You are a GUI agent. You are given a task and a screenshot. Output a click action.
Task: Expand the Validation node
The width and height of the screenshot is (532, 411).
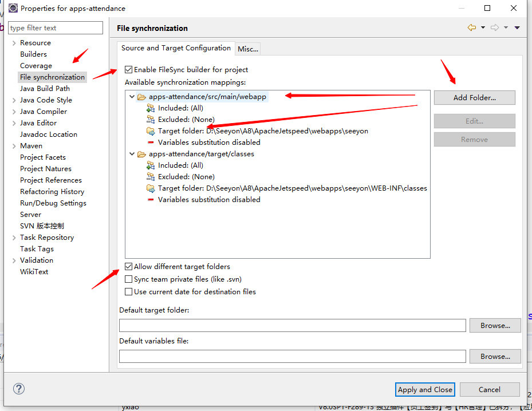[14, 260]
